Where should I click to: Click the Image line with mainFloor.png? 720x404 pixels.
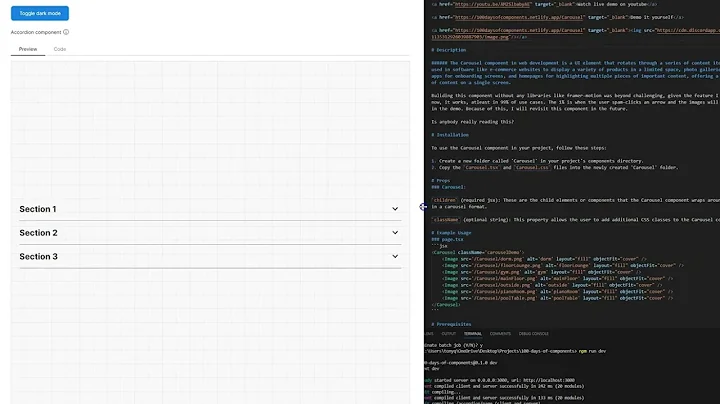pos(557,278)
